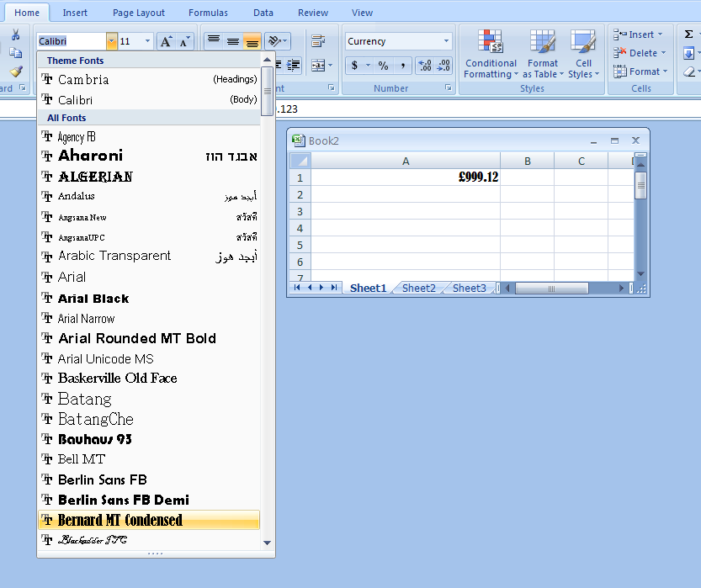Click the Increase Font Size icon
Image resolution: width=701 pixels, height=588 pixels.
pyautogui.click(x=167, y=40)
